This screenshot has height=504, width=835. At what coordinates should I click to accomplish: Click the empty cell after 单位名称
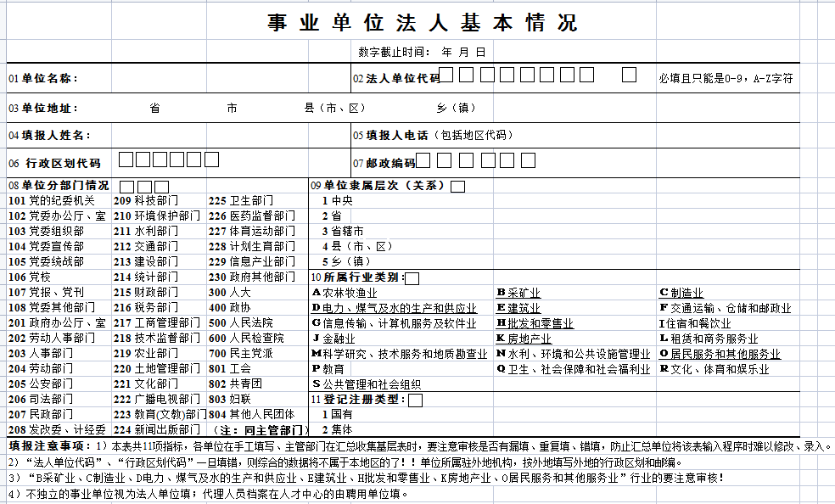pyautogui.click(x=212, y=78)
